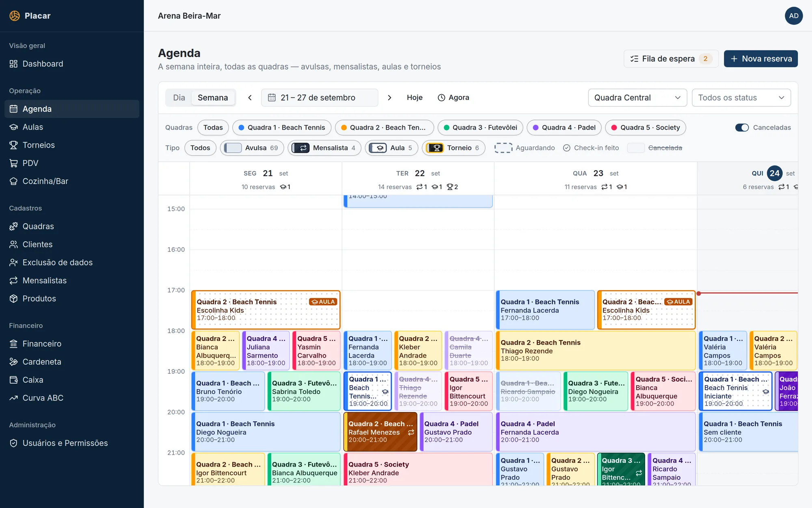812x508 pixels.
Task: Open the Todos os status dropdown
Action: pyautogui.click(x=741, y=98)
